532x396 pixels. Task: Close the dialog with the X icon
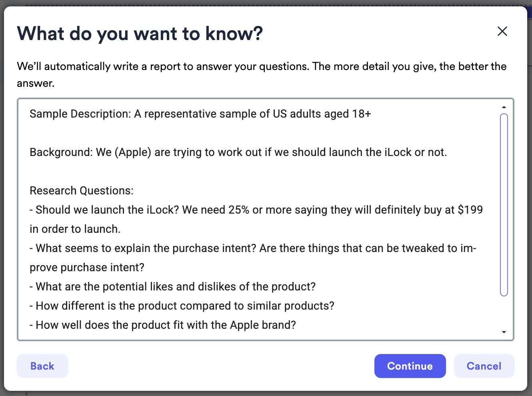click(x=502, y=31)
